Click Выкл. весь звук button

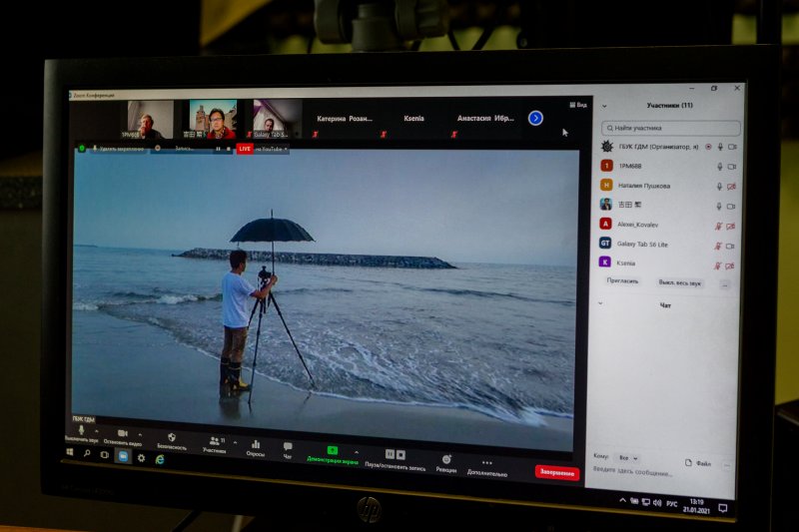tap(680, 282)
